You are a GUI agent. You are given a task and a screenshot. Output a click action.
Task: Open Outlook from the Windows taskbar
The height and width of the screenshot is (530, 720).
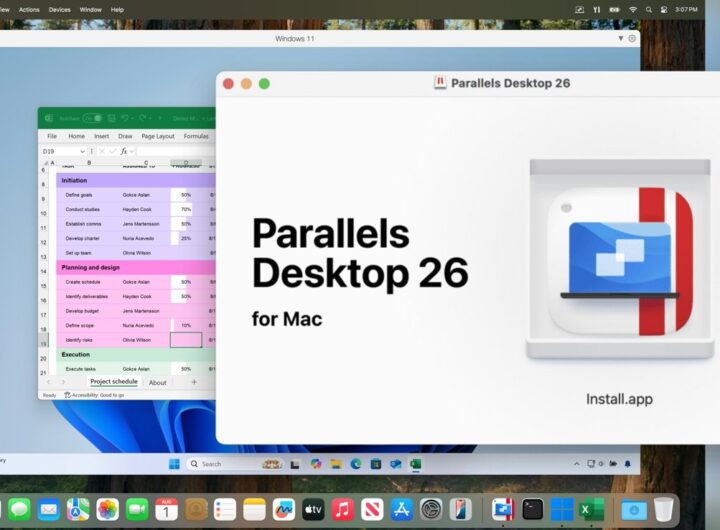(x=396, y=464)
